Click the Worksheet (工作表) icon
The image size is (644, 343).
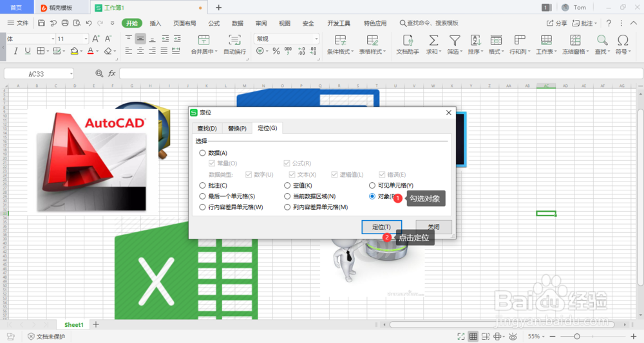pyautogui.click(x=546, y=40)
